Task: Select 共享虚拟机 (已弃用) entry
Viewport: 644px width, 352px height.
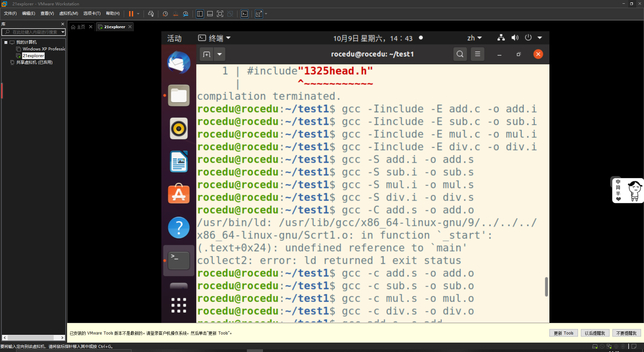Action: [34, 62]
